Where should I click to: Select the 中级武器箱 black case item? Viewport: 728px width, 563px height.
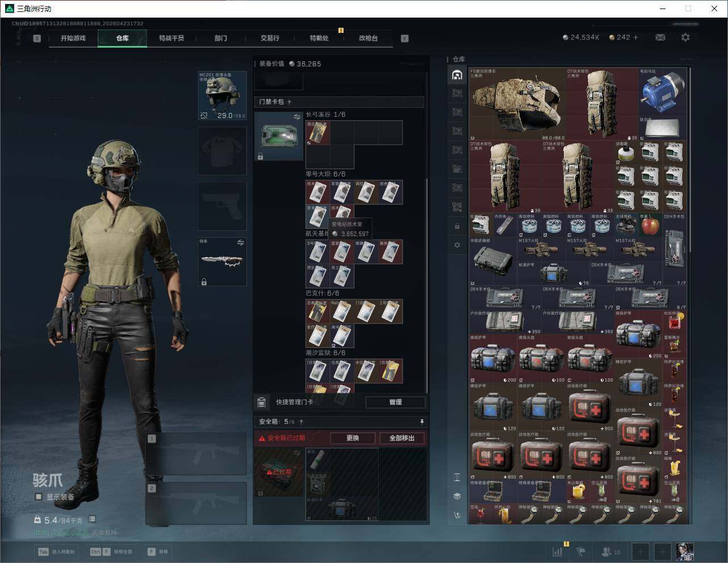(493, 262)
